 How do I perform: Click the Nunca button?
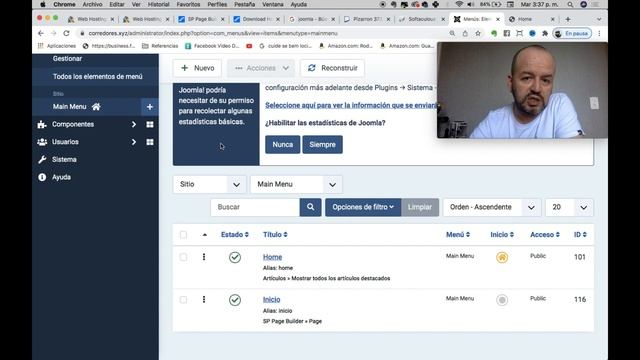pyautogui.click(x=282, y=144)
